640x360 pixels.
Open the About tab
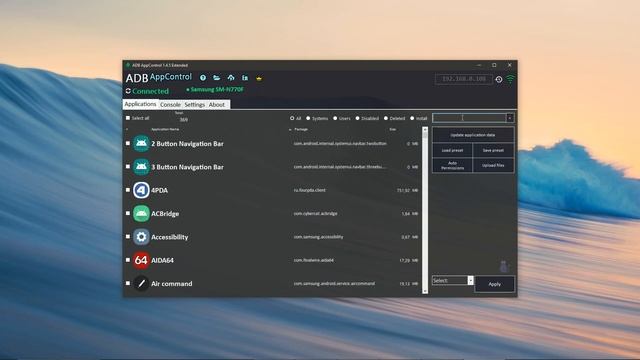point(217,105)
